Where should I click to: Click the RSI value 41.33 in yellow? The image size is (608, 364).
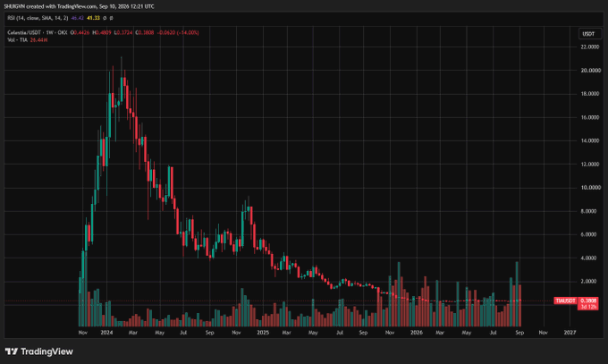[93, 18]
